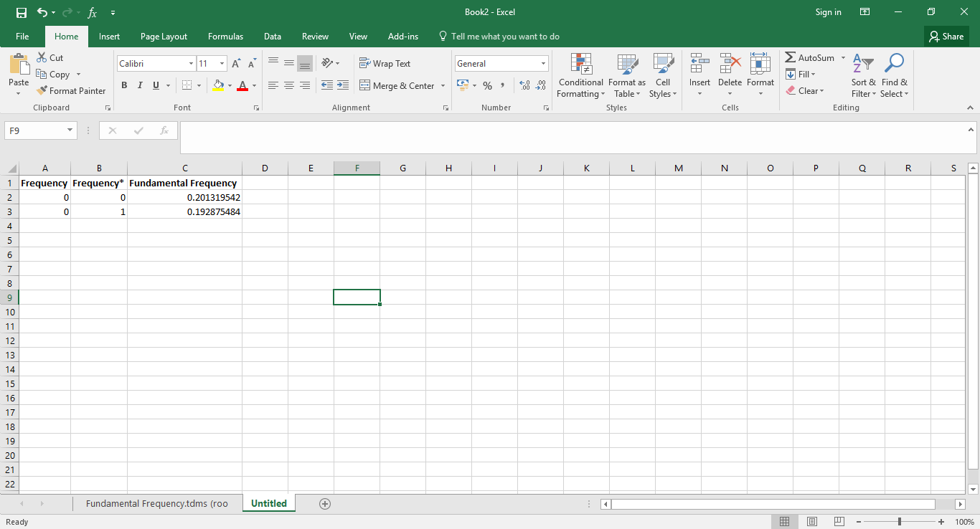Select cell C2 with 0.201319542
Viewport: 980px width, 529px height.
pyautogui.click(x=185, y=197)
